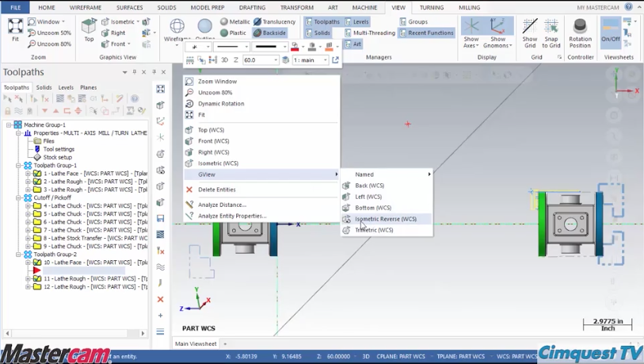Collapse the Cutoff / Pickoff group node
Image resolution: width=644 pixels, height=364 pixels.
pyautogui.click(x=18, y=197)
